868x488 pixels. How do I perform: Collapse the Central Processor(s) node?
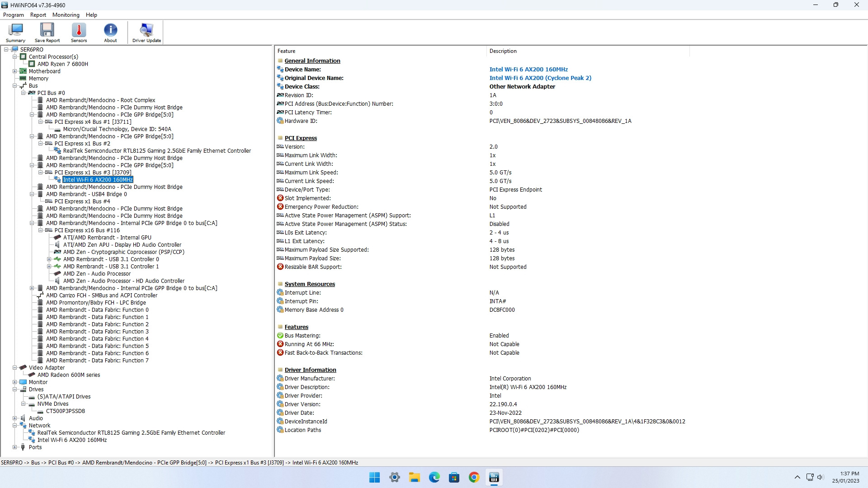coord(15,57)
